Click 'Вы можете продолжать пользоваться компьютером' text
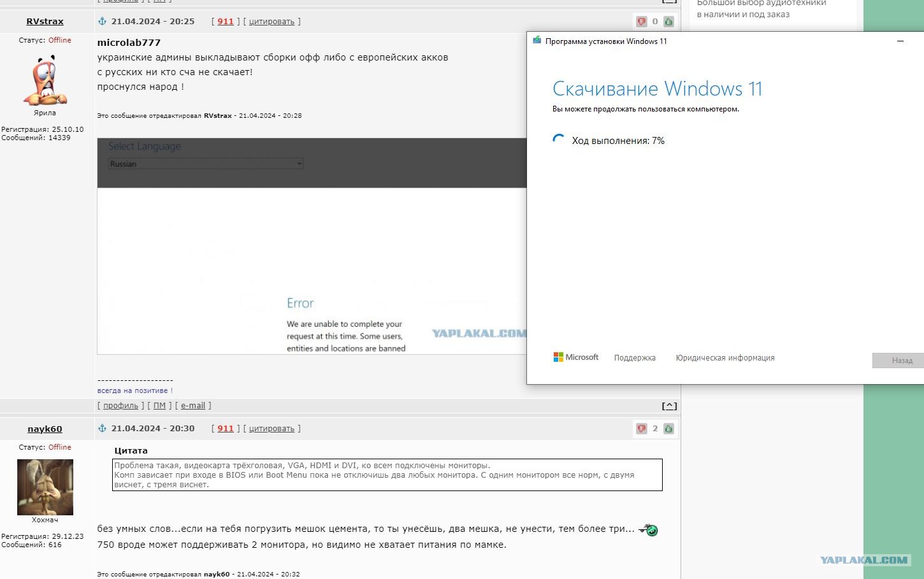Viewport: 924px width, 579px height. pyautogui.click(x=646, y=109)
